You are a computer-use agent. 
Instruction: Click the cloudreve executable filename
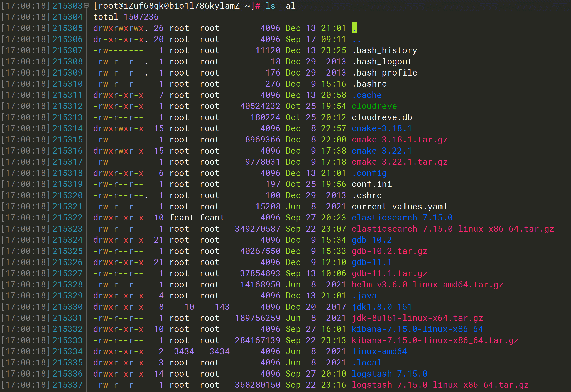click(374, 106)
